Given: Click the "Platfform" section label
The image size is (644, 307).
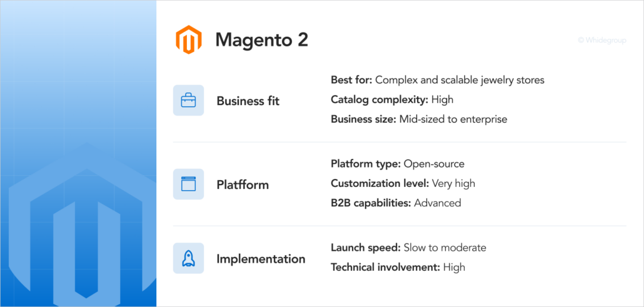Looking at the screenshot, I should point(243,185).
